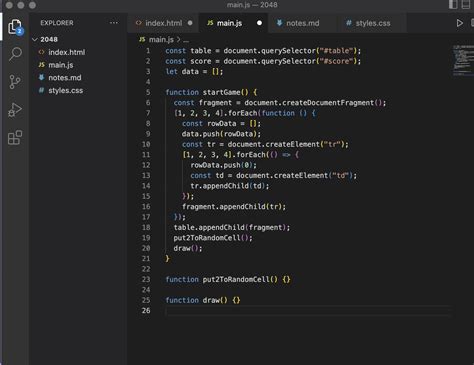Image resolution: width=474 pixels, height=365 pixels.
Task: Open notes.md from the Explorer tree
Action: pyautogui.click(x=65, y=77)
